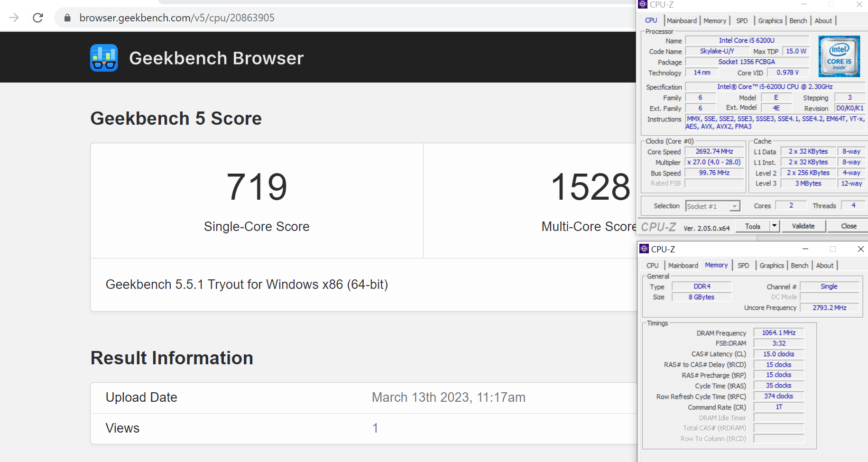Select About tab in upper CPU-Z window

tap(823, 21)
